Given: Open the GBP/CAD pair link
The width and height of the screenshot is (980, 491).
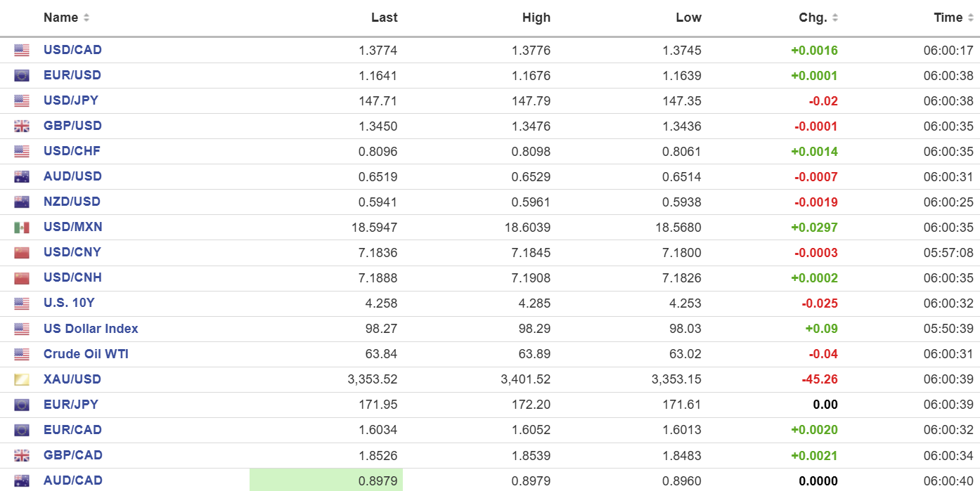Looking at the screenshot, I should [x=73, y=455].
